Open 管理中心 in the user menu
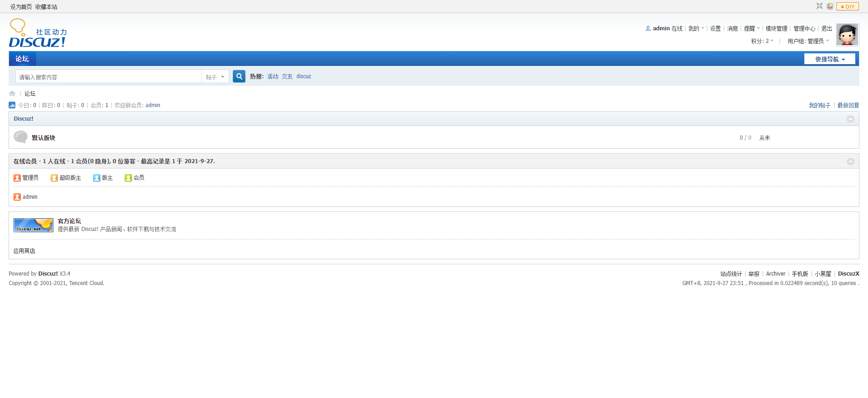This screenshot has height=398, width=868. point(804,28)
